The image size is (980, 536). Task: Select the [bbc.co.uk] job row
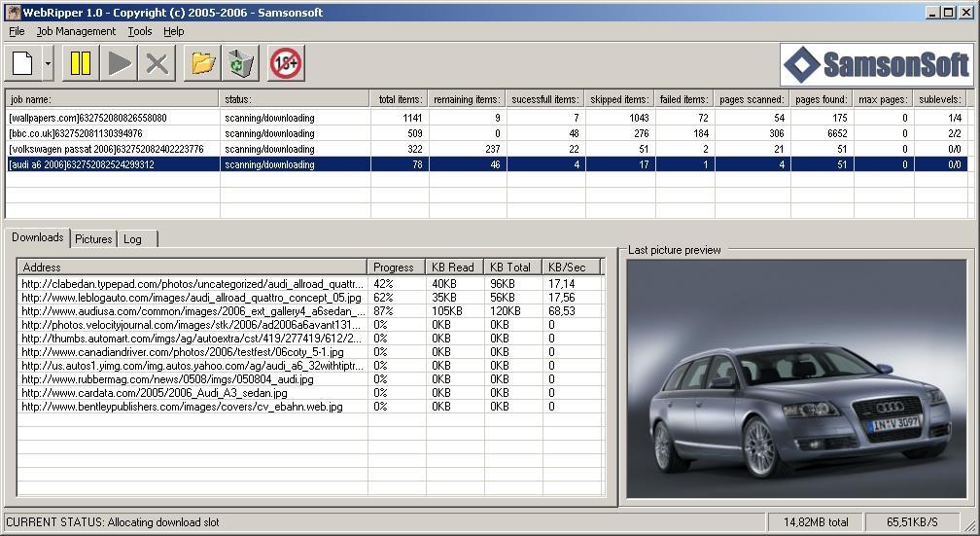(x=486, y=133)
